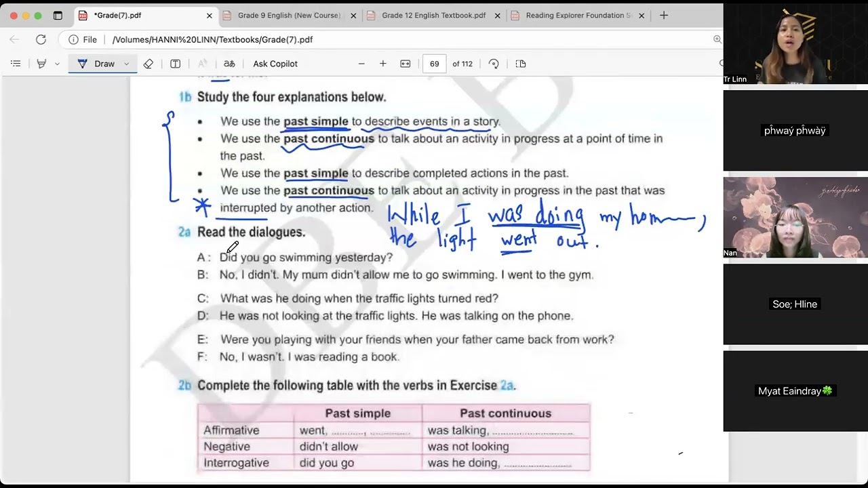Click line 'Did you go swimming yesterday?'
The height and width of the screenshot is (488, 868).
[x=306, y=258]
